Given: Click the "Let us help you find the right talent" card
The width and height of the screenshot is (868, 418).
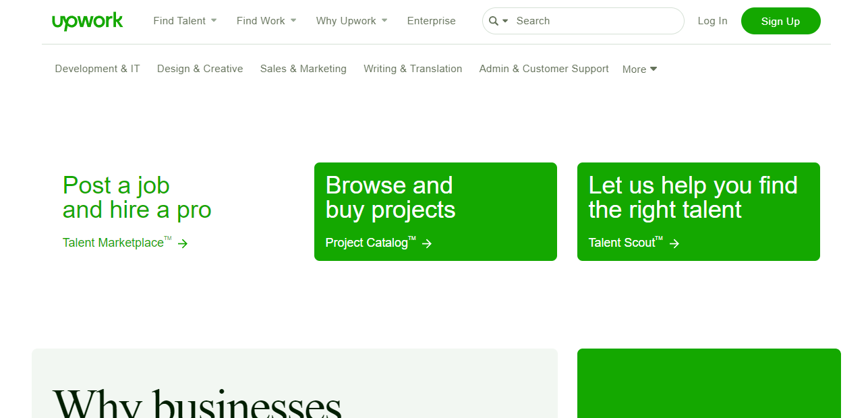Looking at the screenshot, I should pyautogui.click(x=699, y=212).
